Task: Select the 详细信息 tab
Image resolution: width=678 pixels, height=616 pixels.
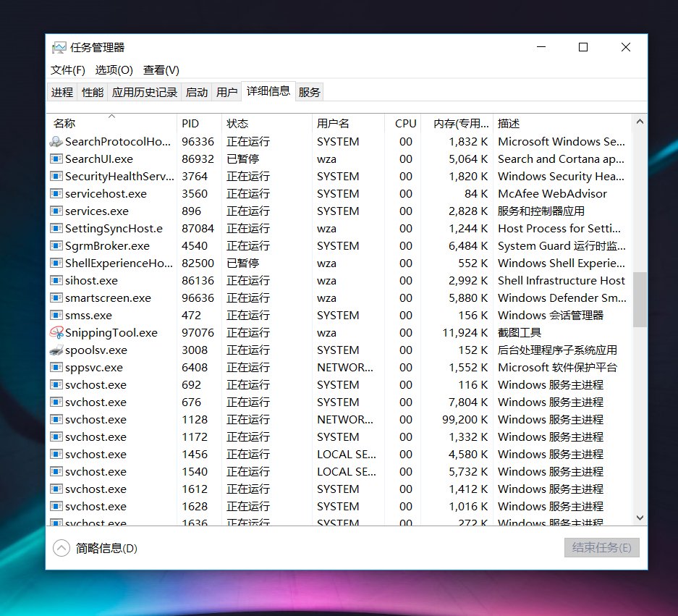Action: (x=268, y=90)
